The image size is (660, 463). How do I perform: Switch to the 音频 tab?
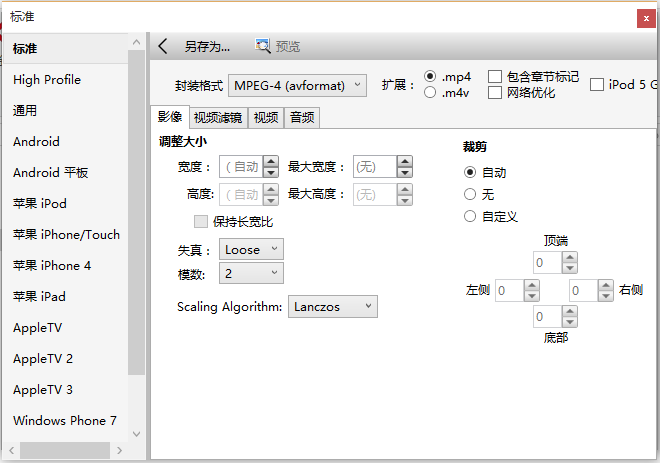point(302,117)
